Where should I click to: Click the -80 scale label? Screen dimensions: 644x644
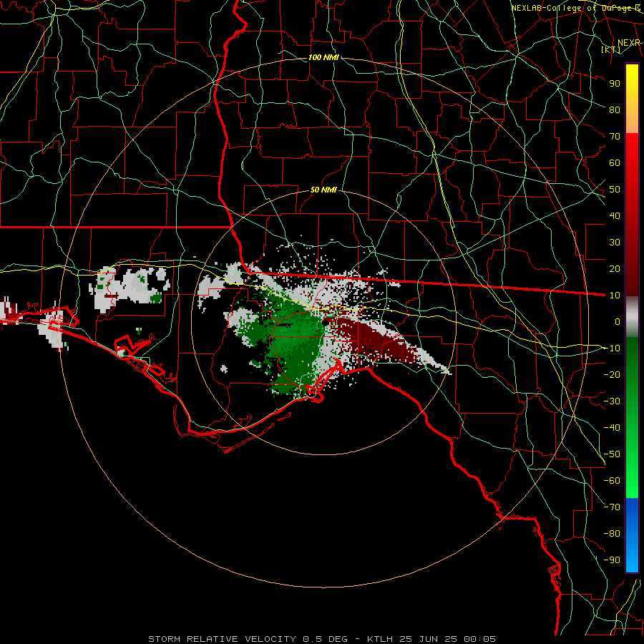tap(612, 534)
